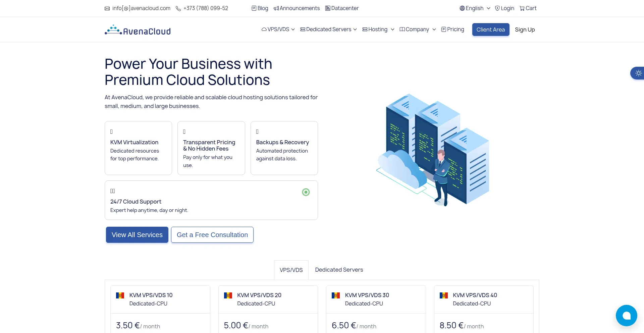Open the Cart icon link

tap(522, 8)
